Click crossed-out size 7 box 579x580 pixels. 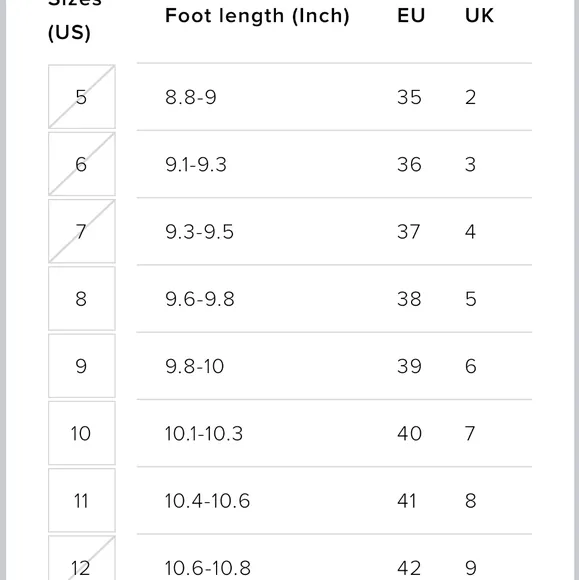82,231
